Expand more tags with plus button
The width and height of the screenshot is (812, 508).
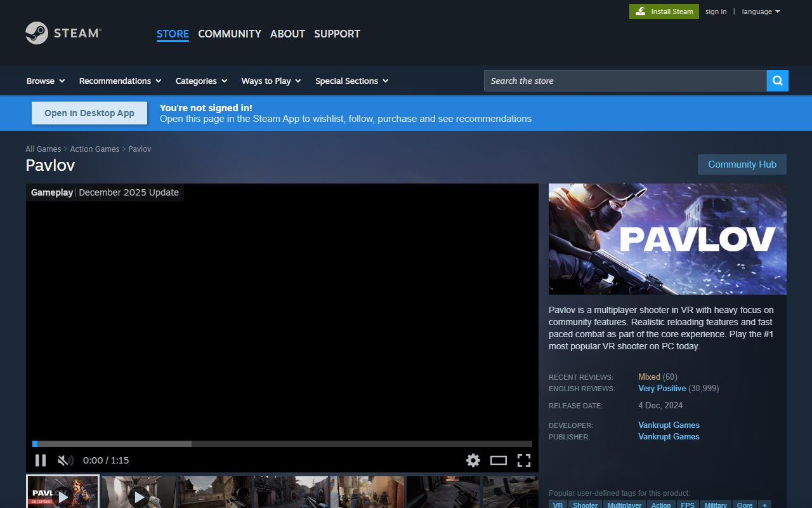[765, 505]
